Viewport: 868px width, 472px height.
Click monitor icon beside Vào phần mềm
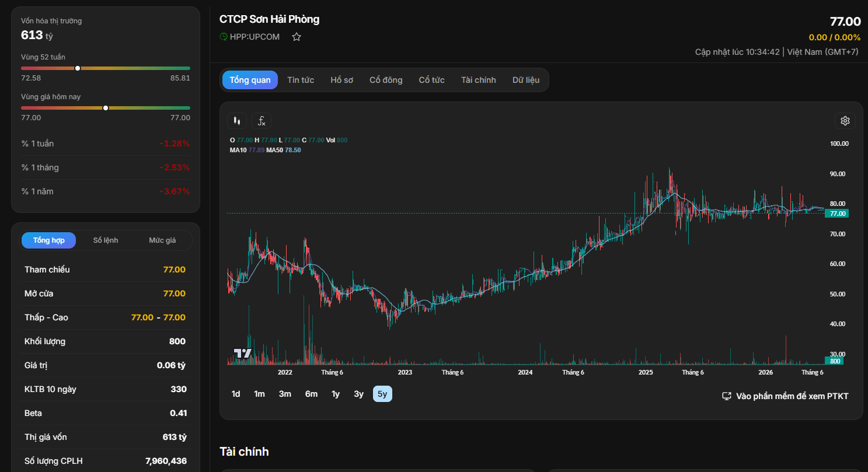tap(727, 396)
